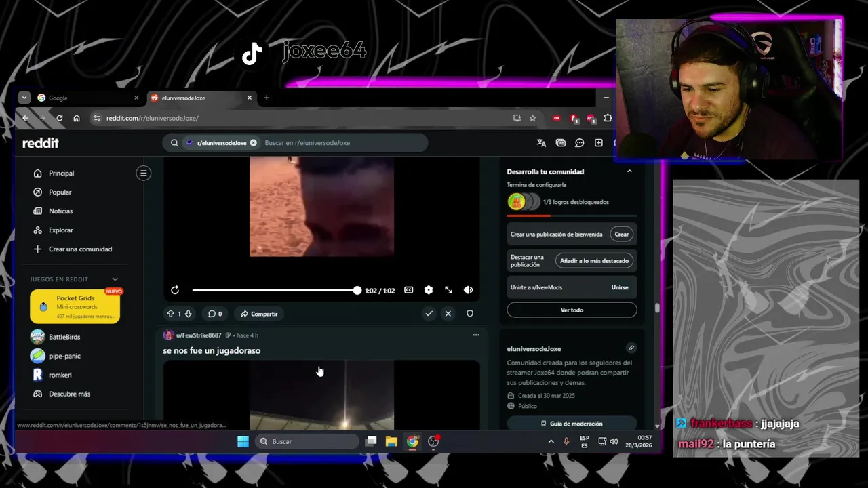Open the Pocket Grids game card
Viewport: 868px width, 488px height.
75,307
